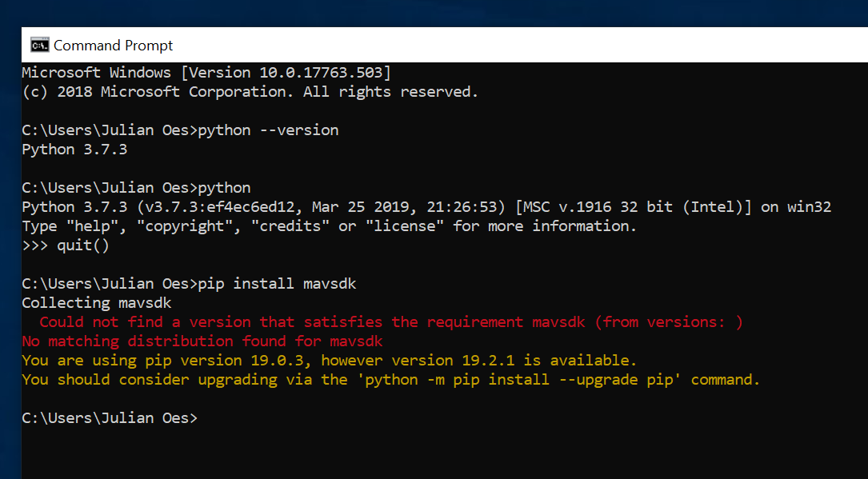Click the active prompt 'C:\Users\Julian Oes>' line
The width and height of the screenshot is (868, 479).
(x=110, y=417)
